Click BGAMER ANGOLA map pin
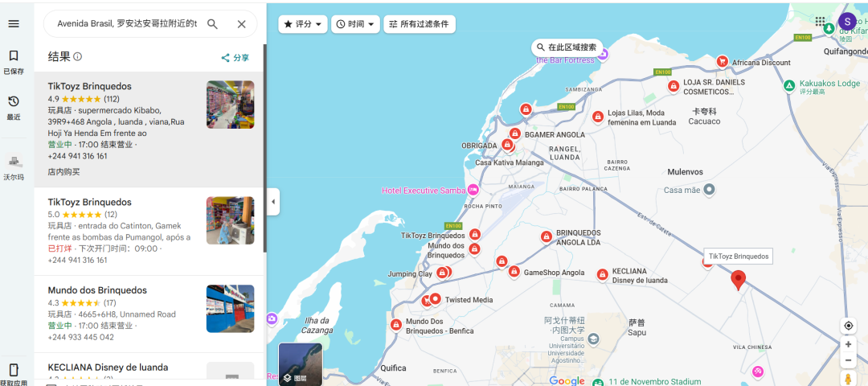The image size is (868, 386). [x=515, y=134]
